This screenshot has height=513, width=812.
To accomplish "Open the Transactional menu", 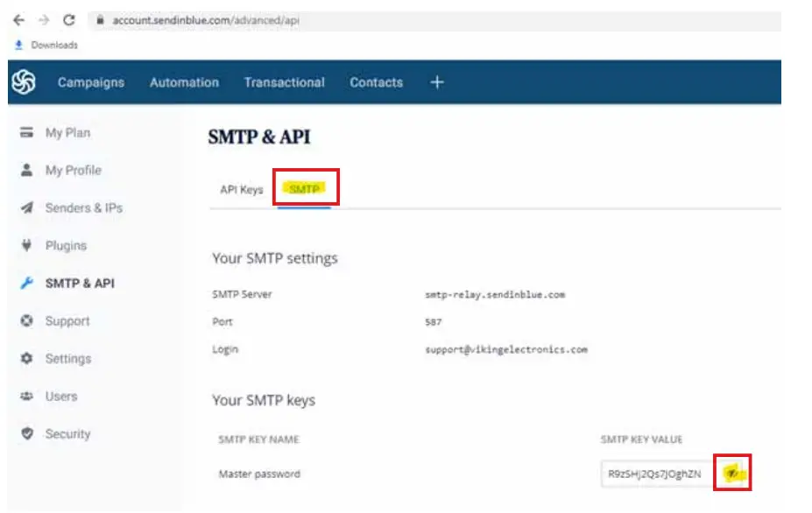I will coord(285,82).
